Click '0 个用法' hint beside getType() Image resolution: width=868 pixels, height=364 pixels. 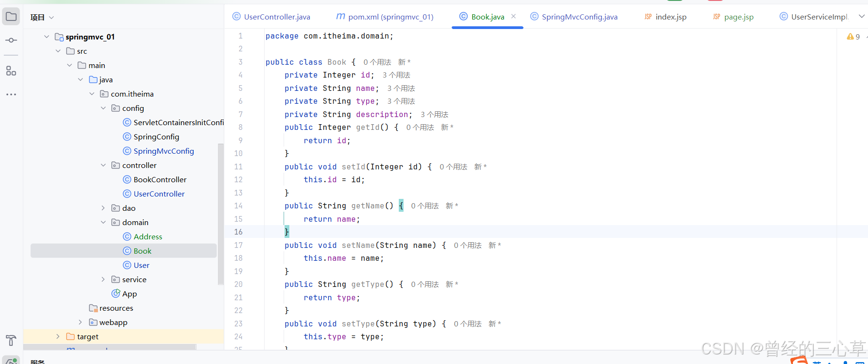(x=424, y=285)
